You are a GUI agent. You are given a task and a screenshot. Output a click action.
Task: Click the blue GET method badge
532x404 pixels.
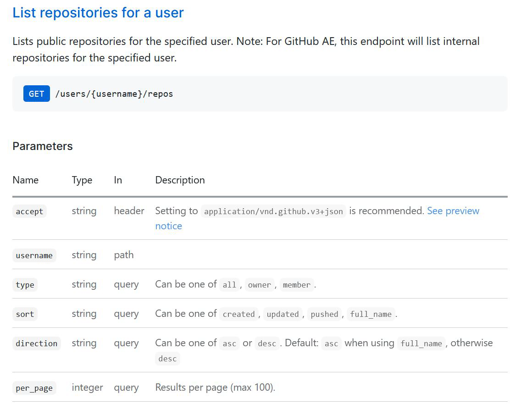pyautogui.click(x=37, y=94)
